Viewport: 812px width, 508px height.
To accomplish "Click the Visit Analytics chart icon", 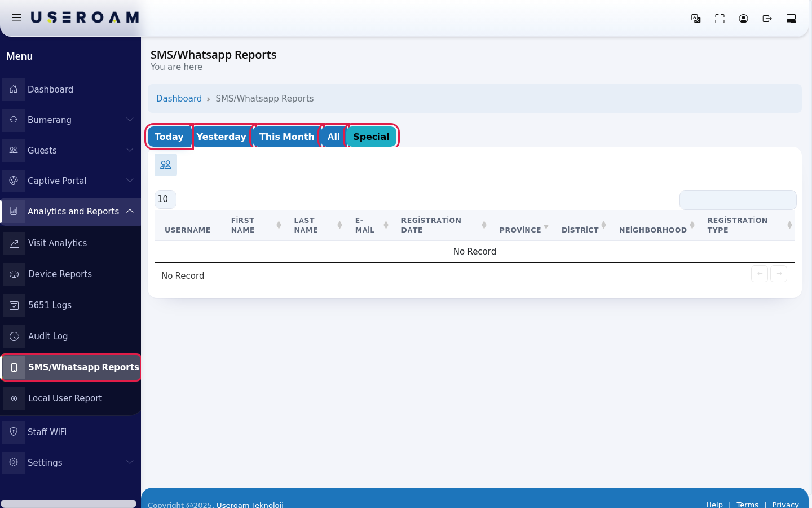I will 14,243.
